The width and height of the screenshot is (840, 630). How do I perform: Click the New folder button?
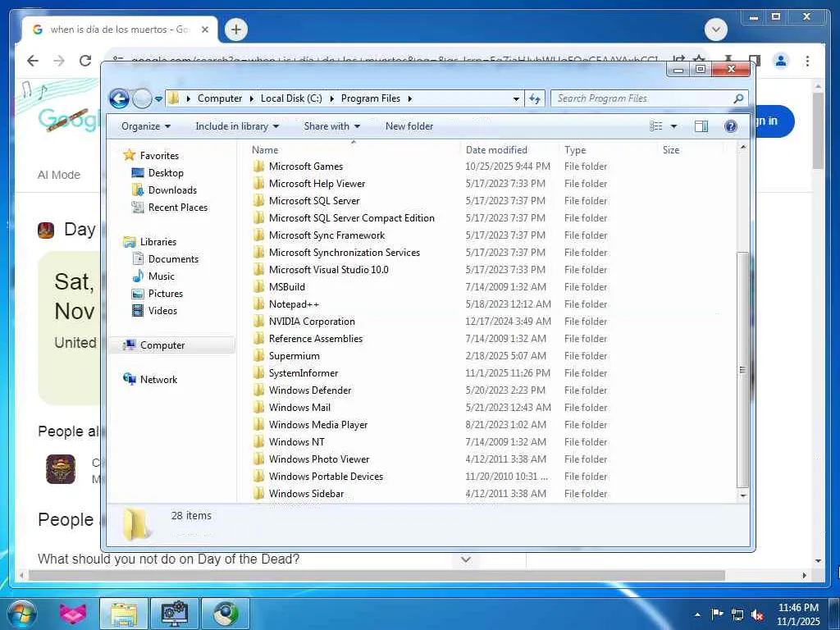[409, 126]
